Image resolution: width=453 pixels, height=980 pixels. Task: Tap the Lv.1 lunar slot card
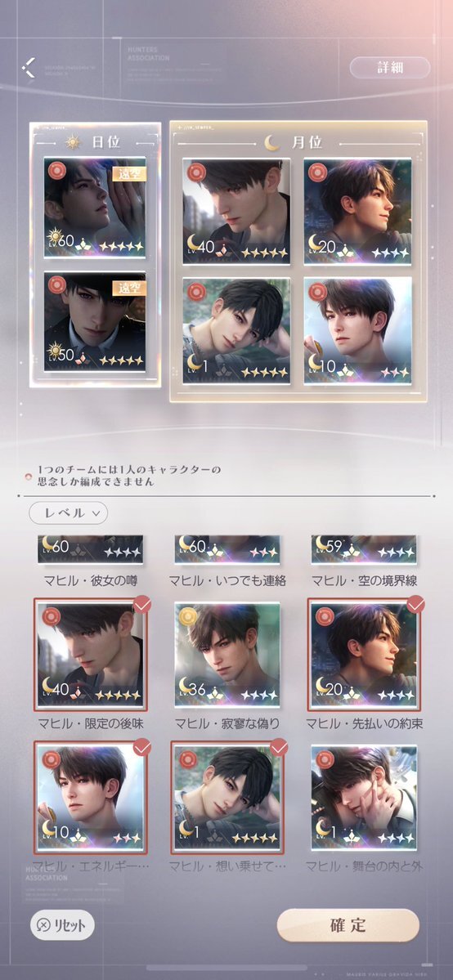pyautogui.click(x=236, y=331)
